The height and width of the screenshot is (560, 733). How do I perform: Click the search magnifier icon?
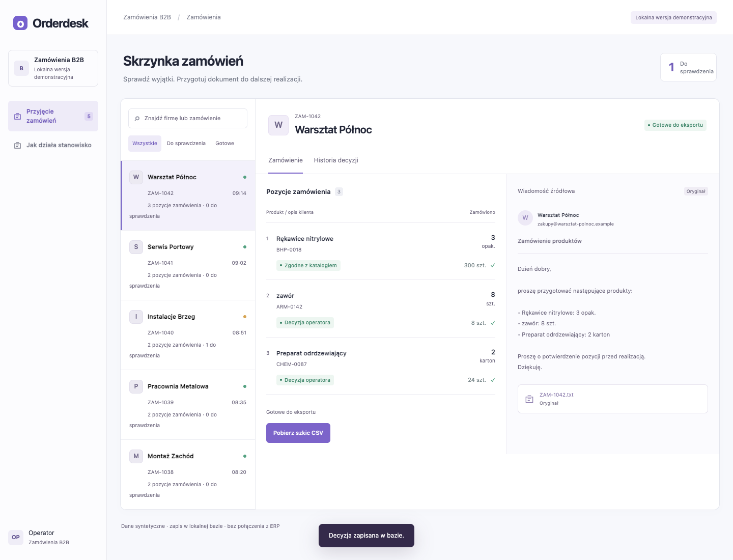pos(137,119)
